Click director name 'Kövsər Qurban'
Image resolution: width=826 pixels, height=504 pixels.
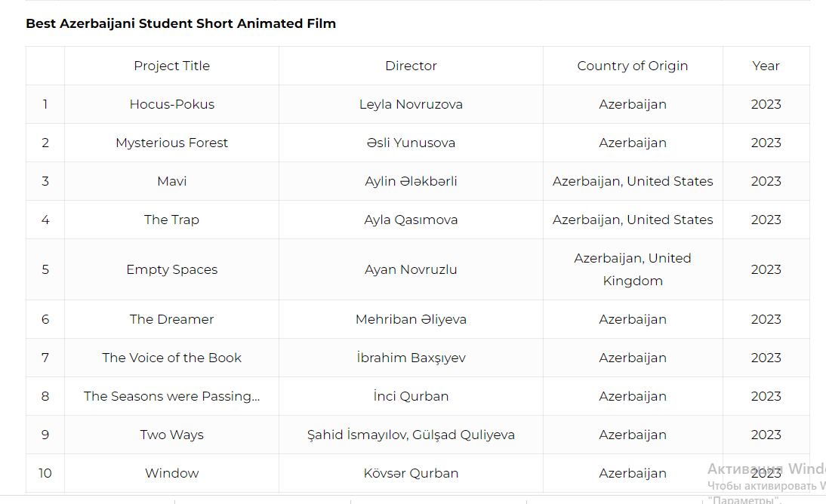(x=411, y=473)
